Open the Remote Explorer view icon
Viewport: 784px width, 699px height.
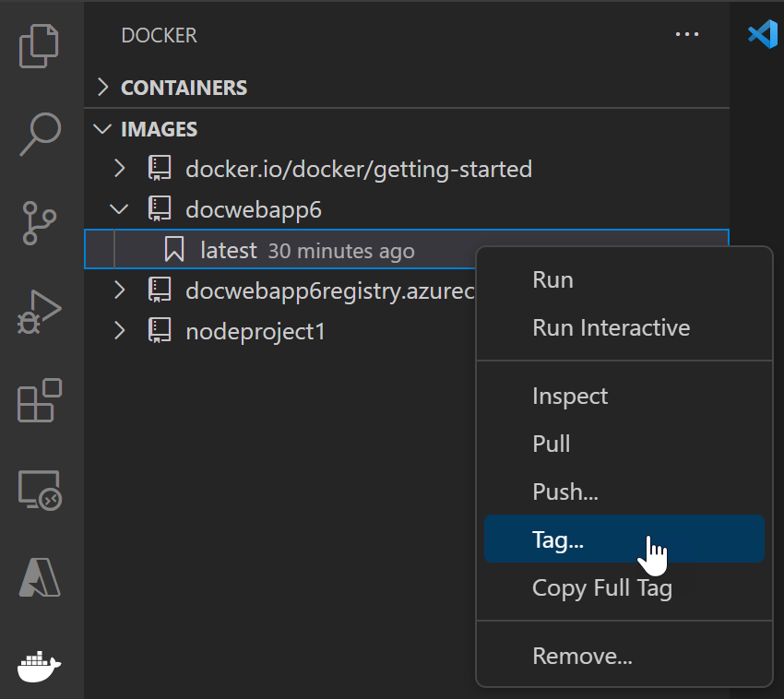coord(40,490)
